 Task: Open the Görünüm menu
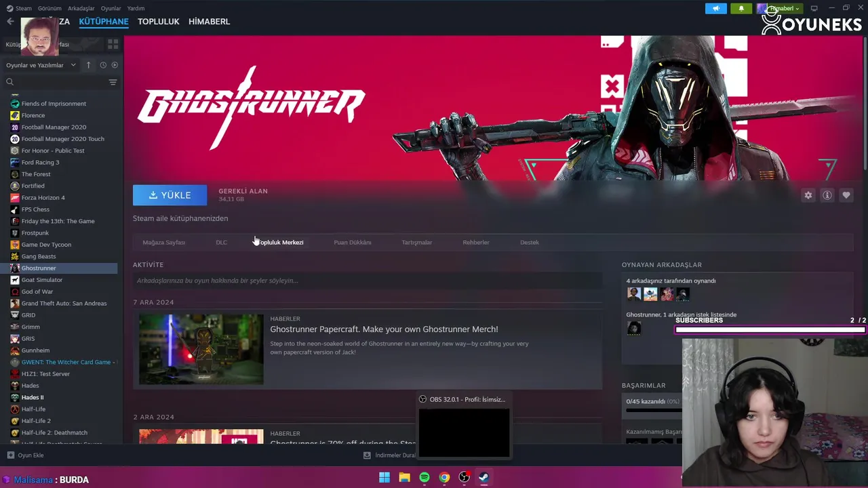pyautogui.click(x=50, y=8)
